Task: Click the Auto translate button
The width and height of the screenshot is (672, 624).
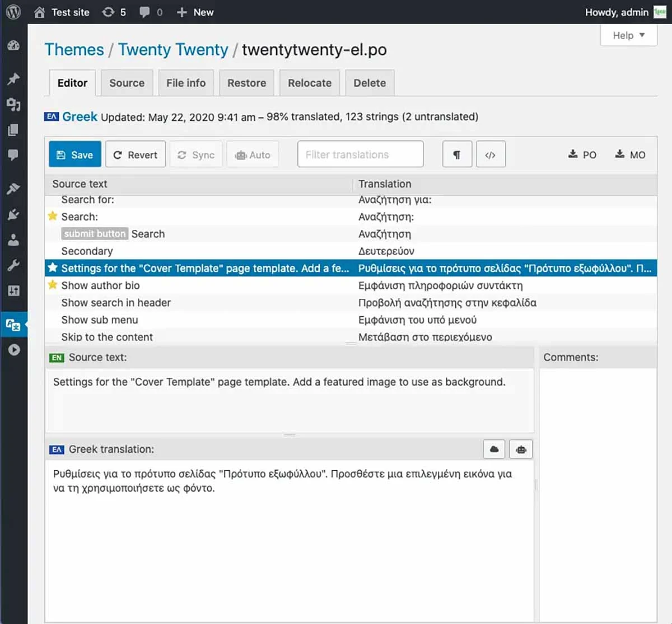Action: pyautogui.click(x=253, y=154)
